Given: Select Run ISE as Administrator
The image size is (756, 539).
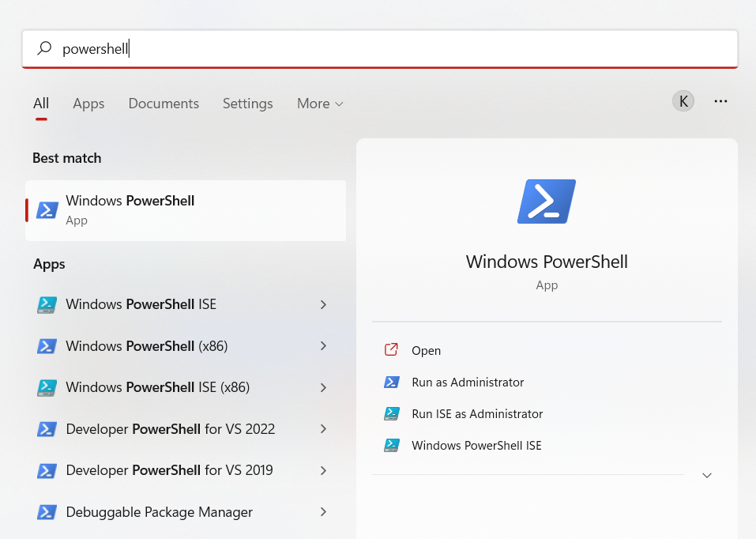Looking at the screenshot, I should (x=477, y=414).
